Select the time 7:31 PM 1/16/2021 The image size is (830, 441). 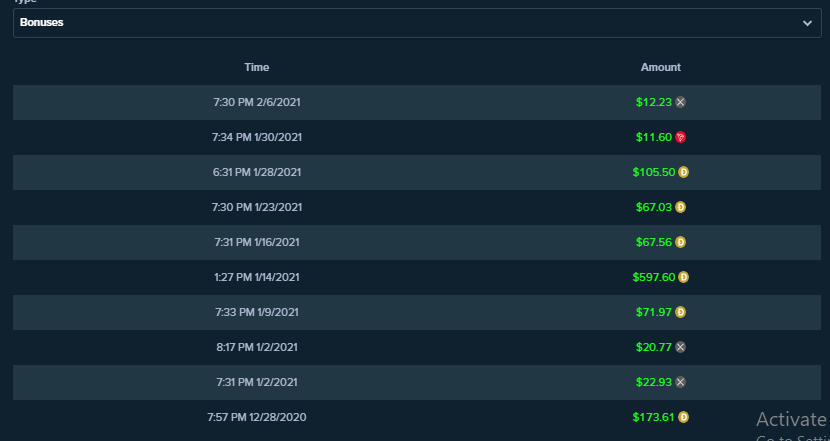coord(257,242)
